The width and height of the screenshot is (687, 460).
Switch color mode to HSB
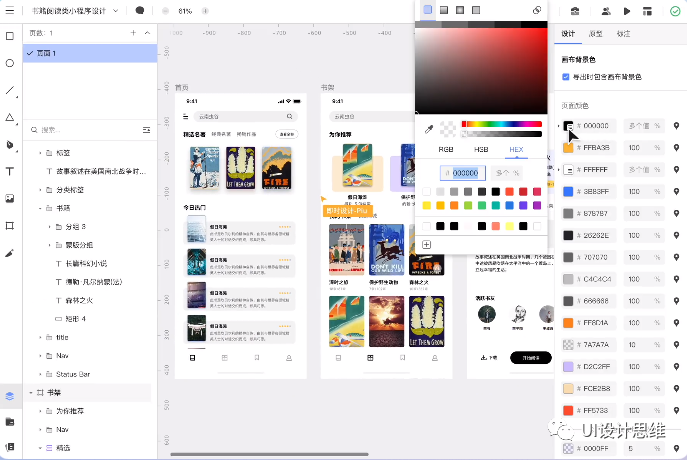(481, 149)
